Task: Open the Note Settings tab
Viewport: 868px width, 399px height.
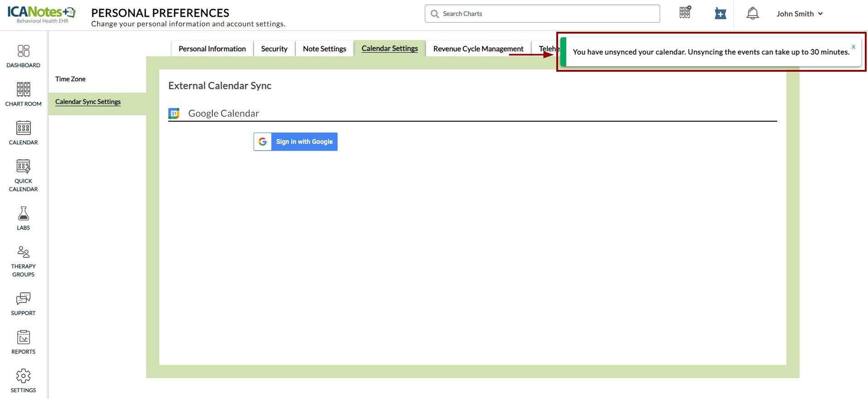Action: (x=324, y=49)
